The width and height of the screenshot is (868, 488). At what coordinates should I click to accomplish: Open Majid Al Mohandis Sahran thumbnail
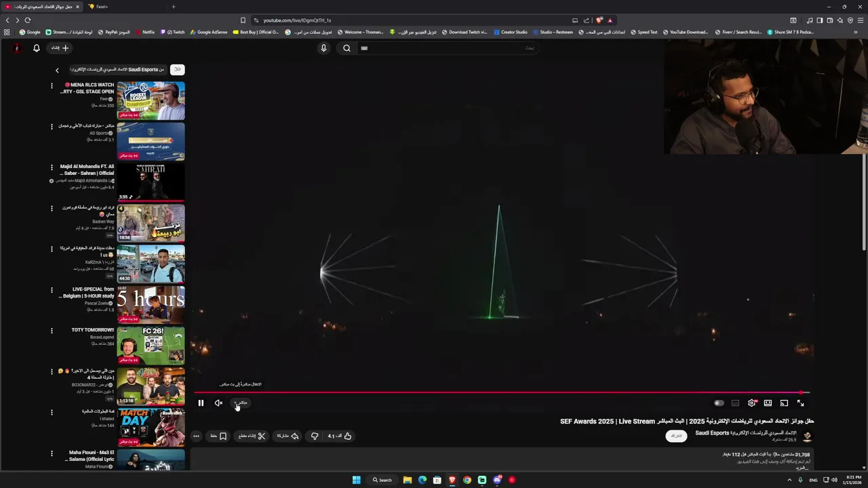point(151,182)
